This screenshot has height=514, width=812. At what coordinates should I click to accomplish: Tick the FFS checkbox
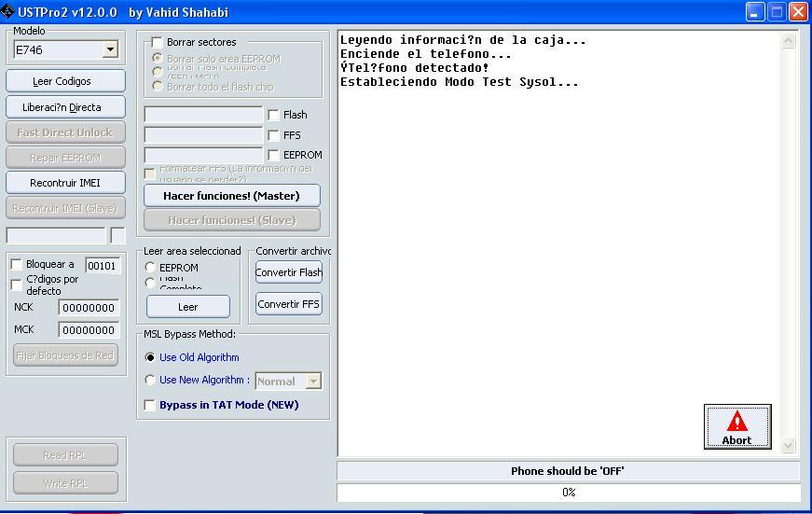coord(273,135)
